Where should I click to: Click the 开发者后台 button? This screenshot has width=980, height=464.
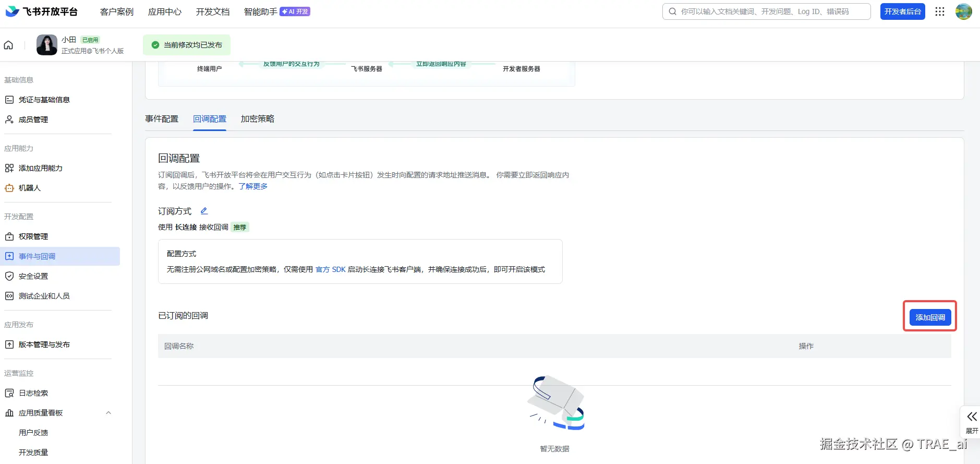(903, 11)
